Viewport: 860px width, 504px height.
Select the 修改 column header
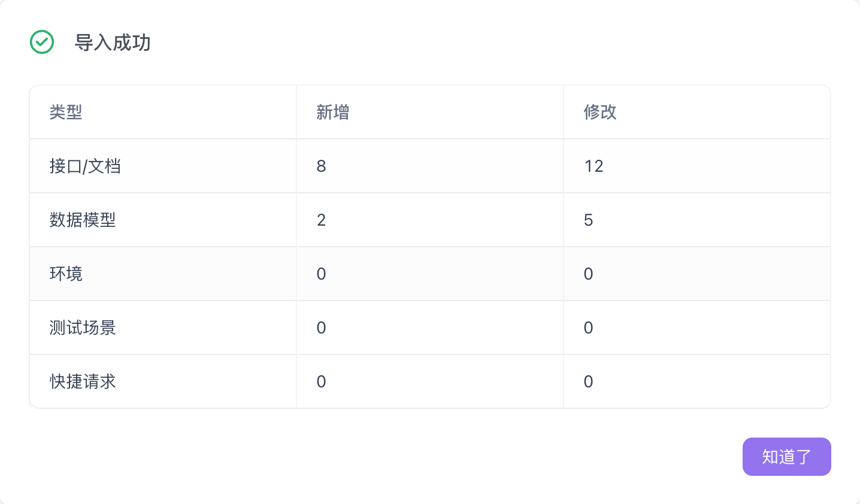click(598, 112)
